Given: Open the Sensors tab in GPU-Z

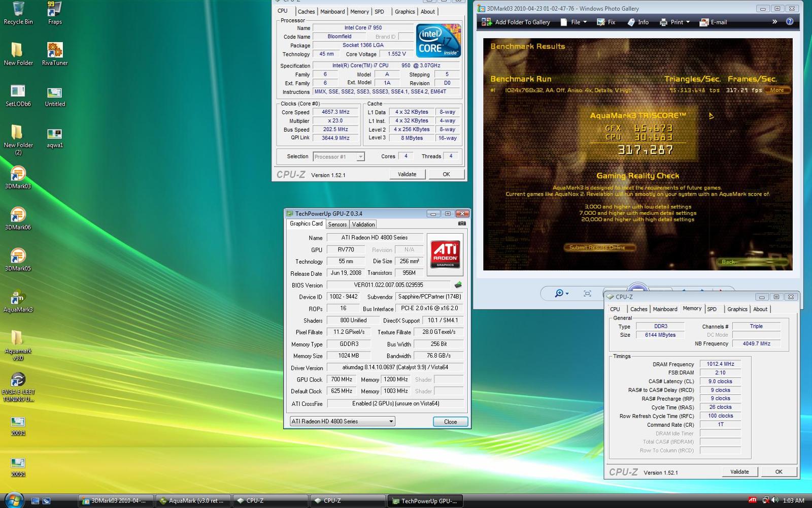Looking at the screenshot, I should [337, 225].
